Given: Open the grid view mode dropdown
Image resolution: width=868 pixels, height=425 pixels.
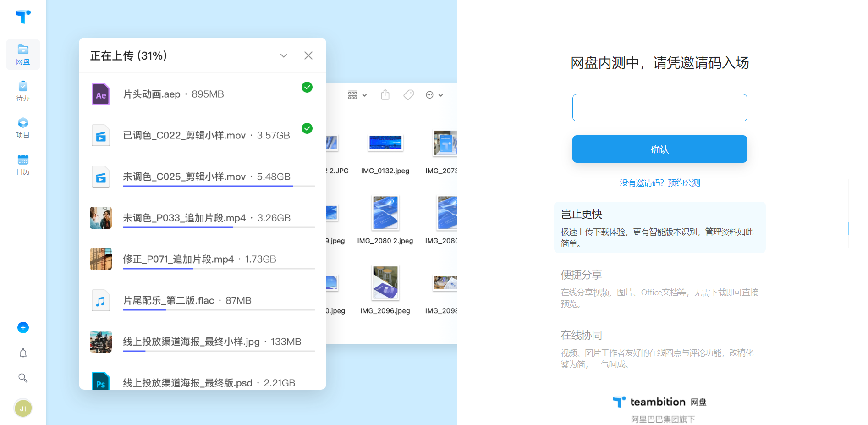Looking at the screenshot, I should [x=357, y=95].
